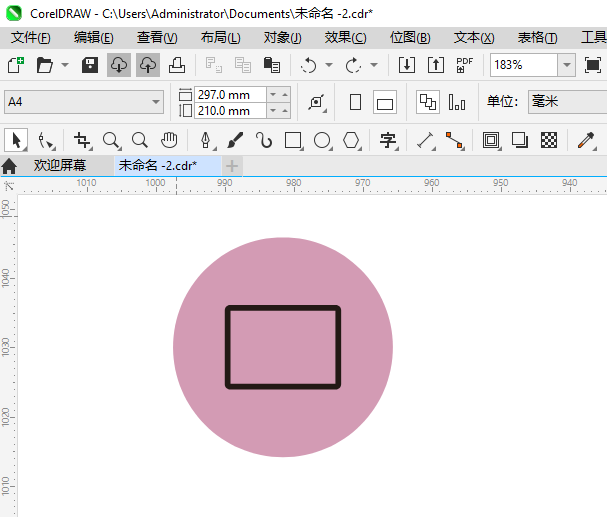Increase page width with up stepper

click(285, 95)
